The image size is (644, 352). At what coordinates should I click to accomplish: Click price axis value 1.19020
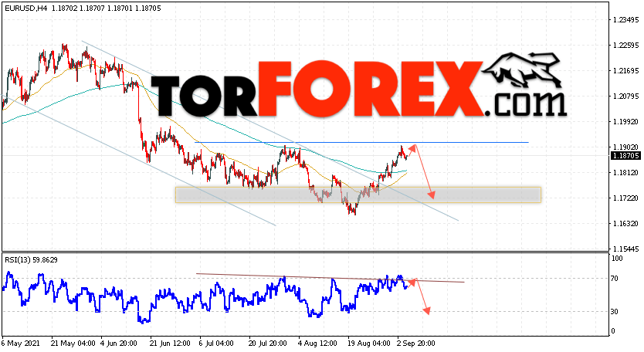click(x=626, y=147)
